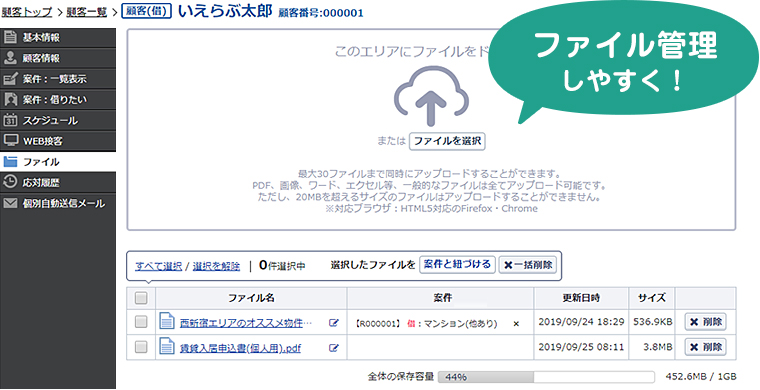The image size is (760, 390).
Task: Click the ファイル名 column header
Action: coord(251,298)
